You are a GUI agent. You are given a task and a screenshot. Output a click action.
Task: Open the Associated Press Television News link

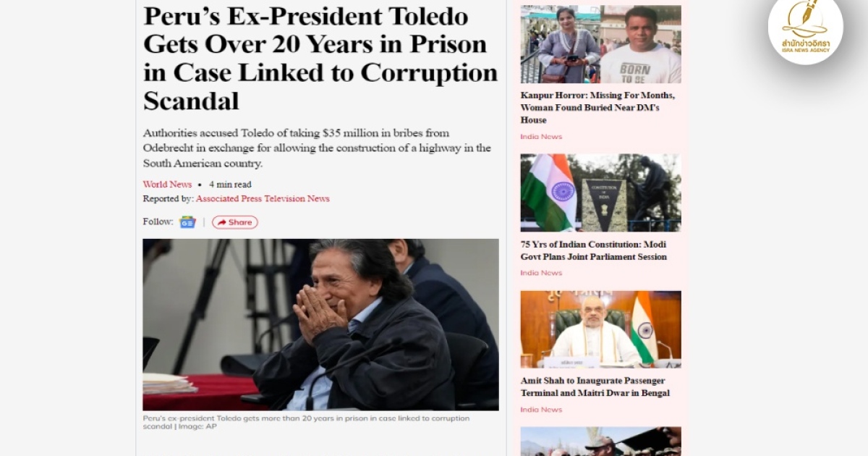263,198
